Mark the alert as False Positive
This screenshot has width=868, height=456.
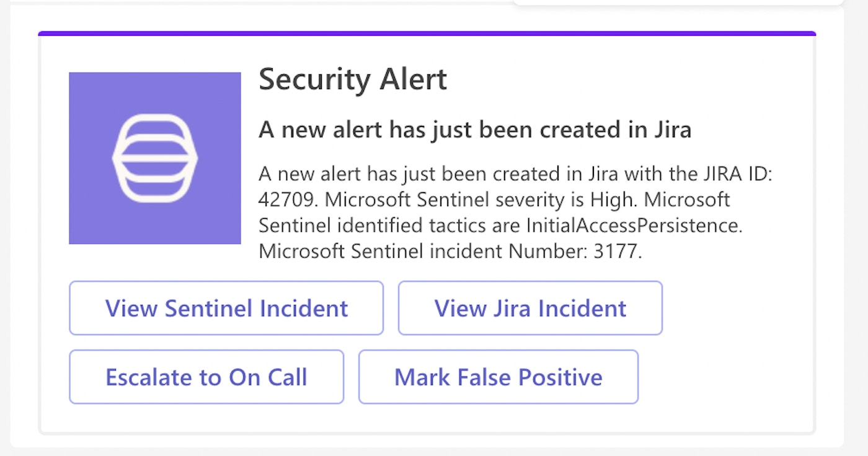coord(498,377)
